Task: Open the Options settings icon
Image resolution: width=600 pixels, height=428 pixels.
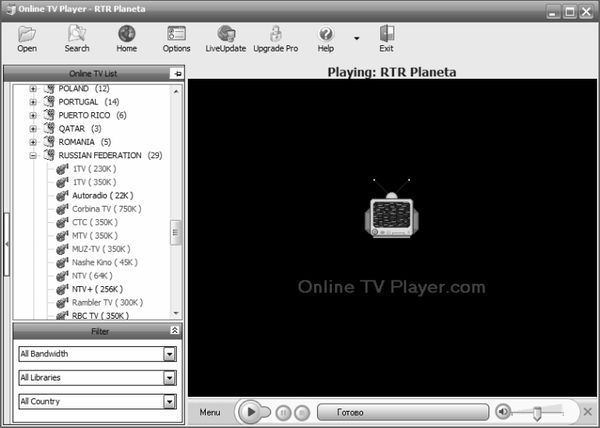Action: pos(176,36)
